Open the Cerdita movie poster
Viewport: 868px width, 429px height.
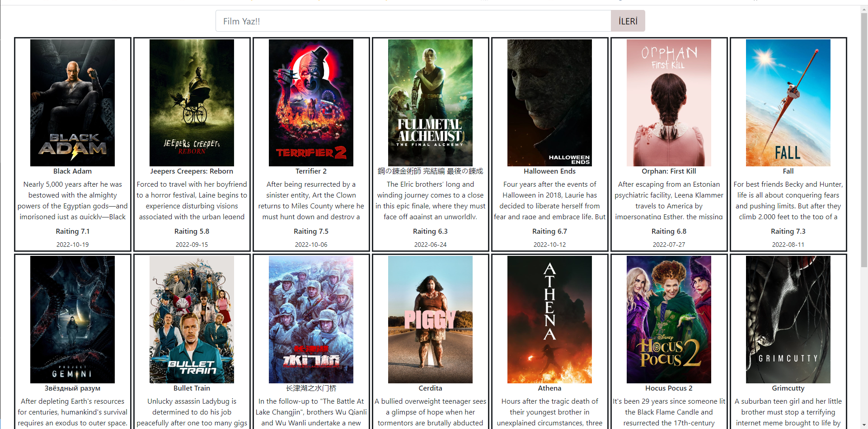(430, 320)
